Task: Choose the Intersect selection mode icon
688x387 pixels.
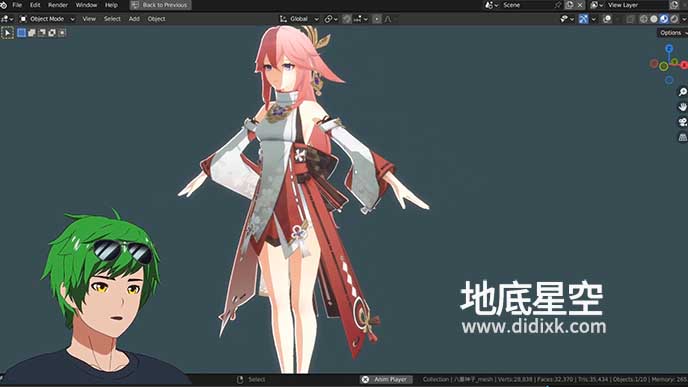Action: click(x=62, y=33)
